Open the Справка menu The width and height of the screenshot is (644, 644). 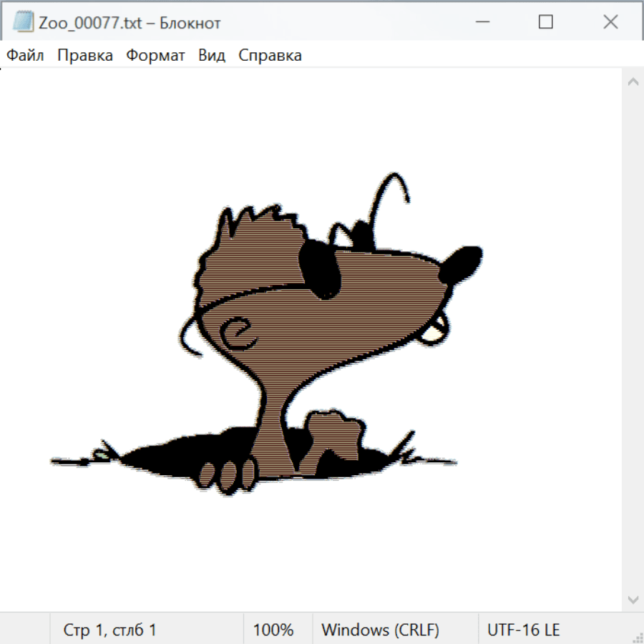tap(270, 56)
